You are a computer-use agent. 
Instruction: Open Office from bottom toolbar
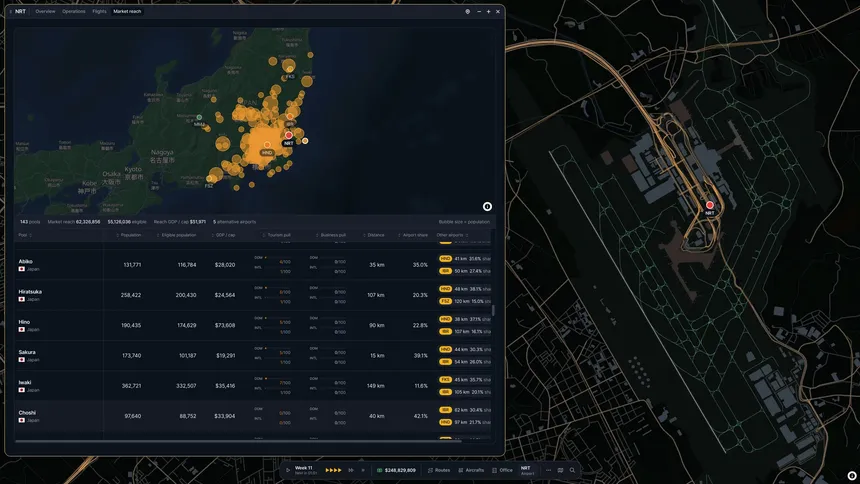coord(502,470)
